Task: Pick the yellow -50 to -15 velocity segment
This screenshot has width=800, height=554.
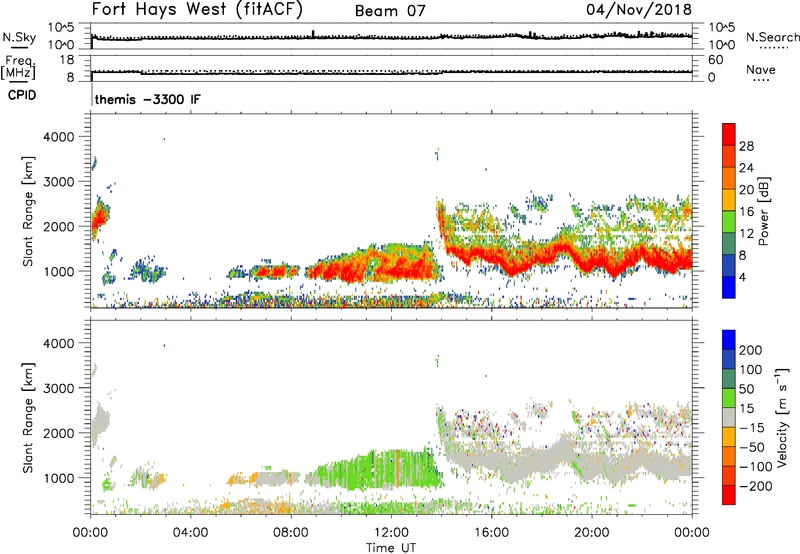Action: pyautogui.click(x=729, y=437)
